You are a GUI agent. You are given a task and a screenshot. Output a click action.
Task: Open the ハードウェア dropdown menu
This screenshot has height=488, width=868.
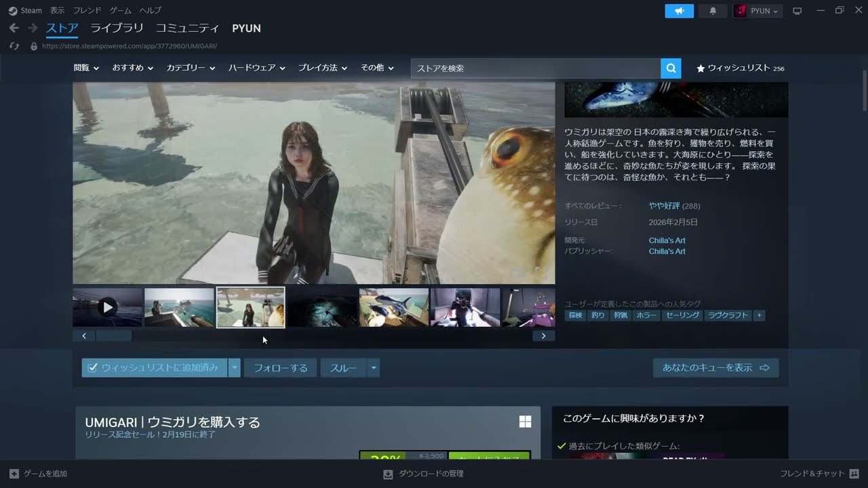pyautogui.click(x=256, y=68)
